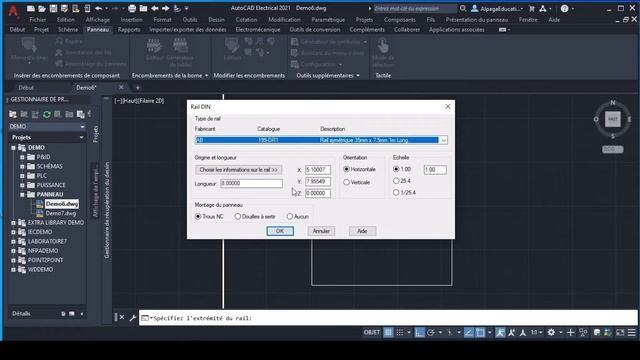Select Demo6.dwg in project tree
Screen dimensions: 640x360
62,204
